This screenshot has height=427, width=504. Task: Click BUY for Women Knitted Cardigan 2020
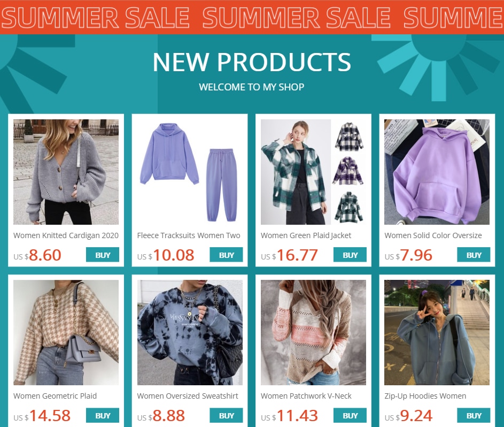point(103,255)
